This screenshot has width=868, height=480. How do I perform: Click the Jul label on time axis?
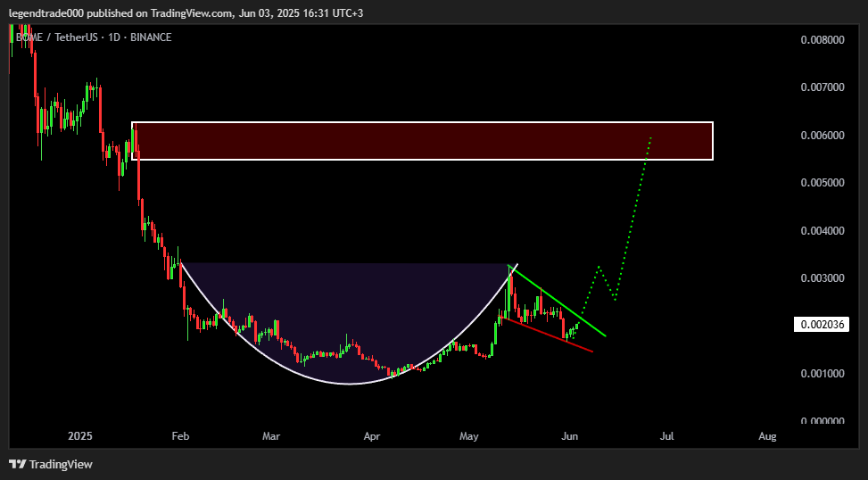(x=667, y=436)
